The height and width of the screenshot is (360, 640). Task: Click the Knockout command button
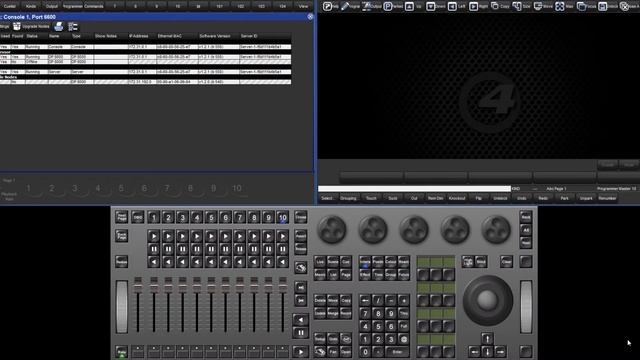[x=457, y=198]
